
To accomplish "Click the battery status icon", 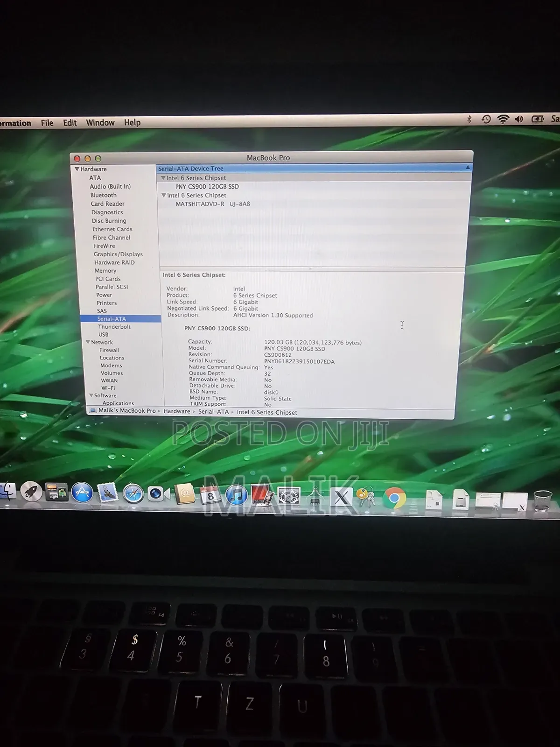I will (538, 119).
